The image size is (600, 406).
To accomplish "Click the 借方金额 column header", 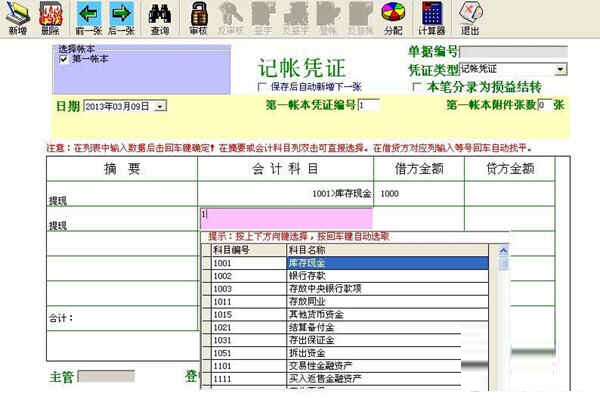I will [x=419, y=169].
